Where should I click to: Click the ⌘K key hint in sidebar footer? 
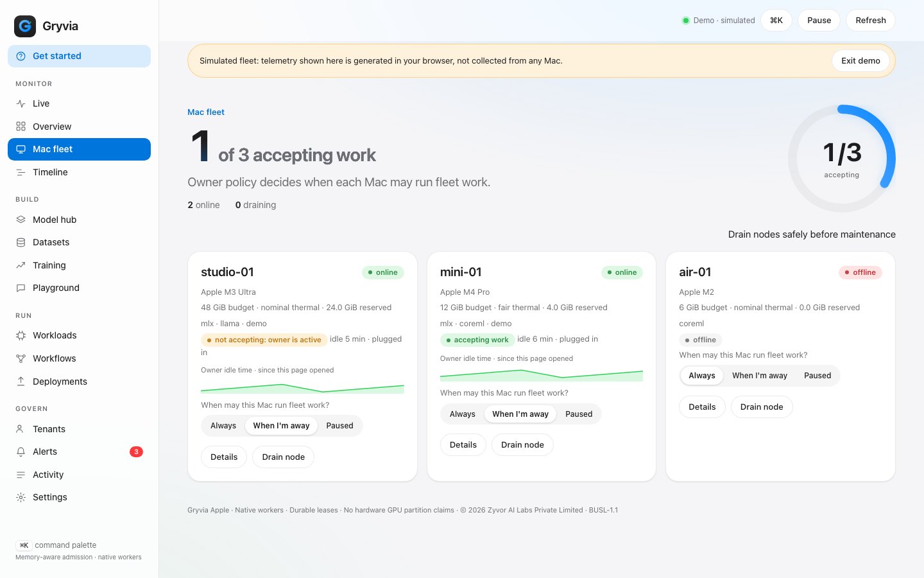(x=24, y=545)
